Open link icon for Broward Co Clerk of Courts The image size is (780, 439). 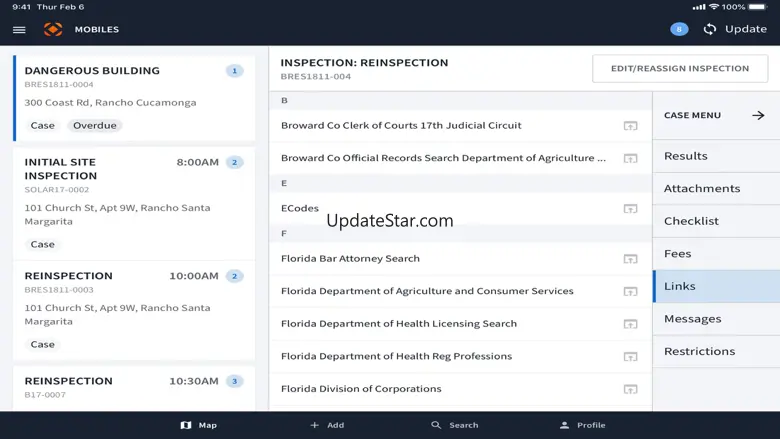(630, 126)
